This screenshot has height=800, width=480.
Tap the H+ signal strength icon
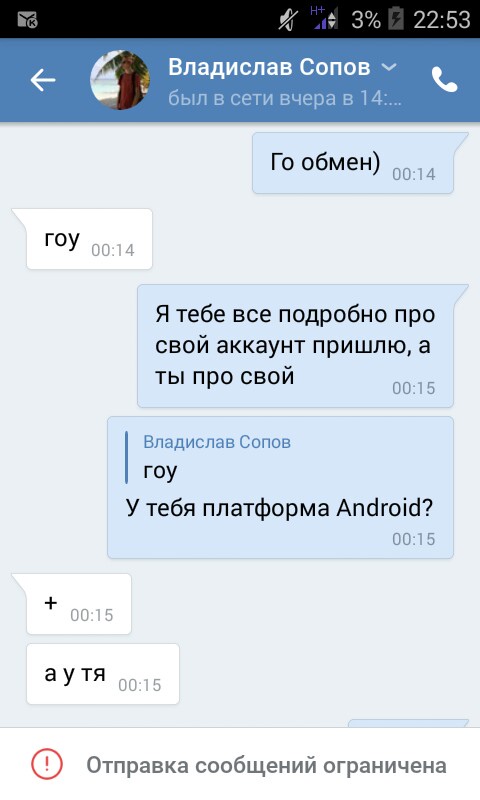pyautogui.click(x=324, y=18)
